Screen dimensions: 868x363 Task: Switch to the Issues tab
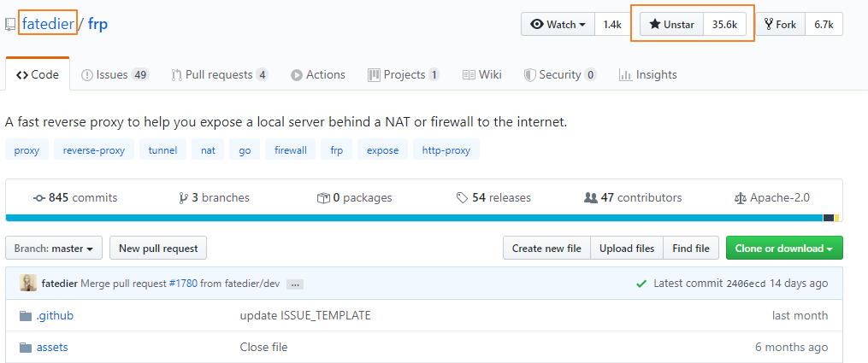click(115, 75)
